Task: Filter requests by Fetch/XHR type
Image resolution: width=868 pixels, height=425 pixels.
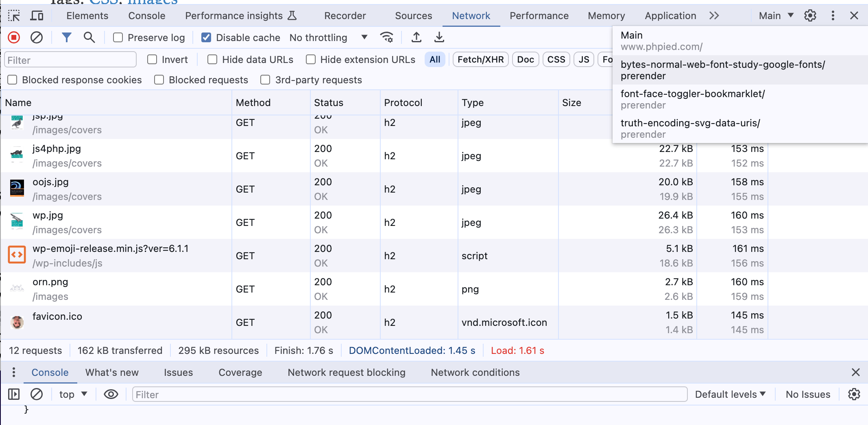Action: [x=480, y=60]
